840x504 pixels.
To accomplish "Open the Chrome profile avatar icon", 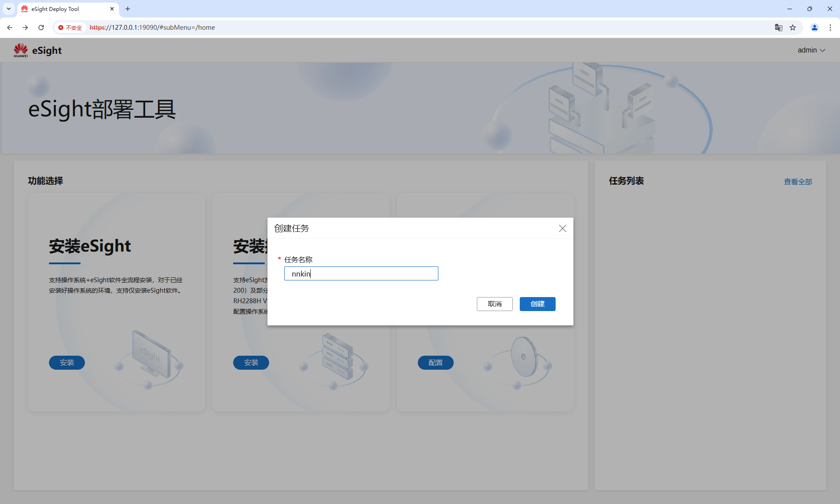I will 814,28.
